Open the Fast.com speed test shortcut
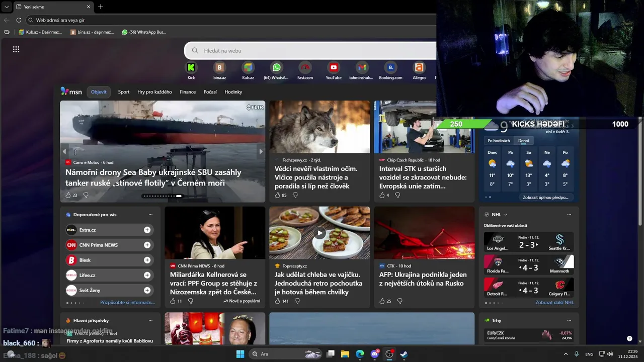The height and width of the screenshot is (362, 644). pos(305,67)
